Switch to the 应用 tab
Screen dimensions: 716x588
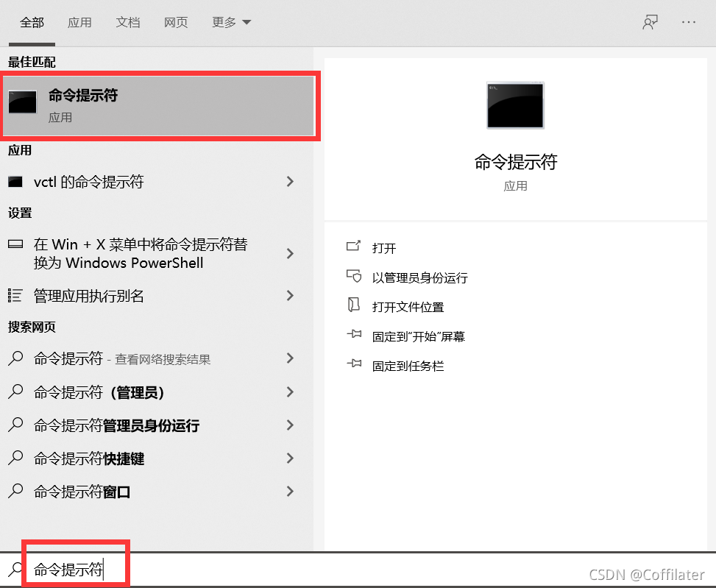(79, 22)
